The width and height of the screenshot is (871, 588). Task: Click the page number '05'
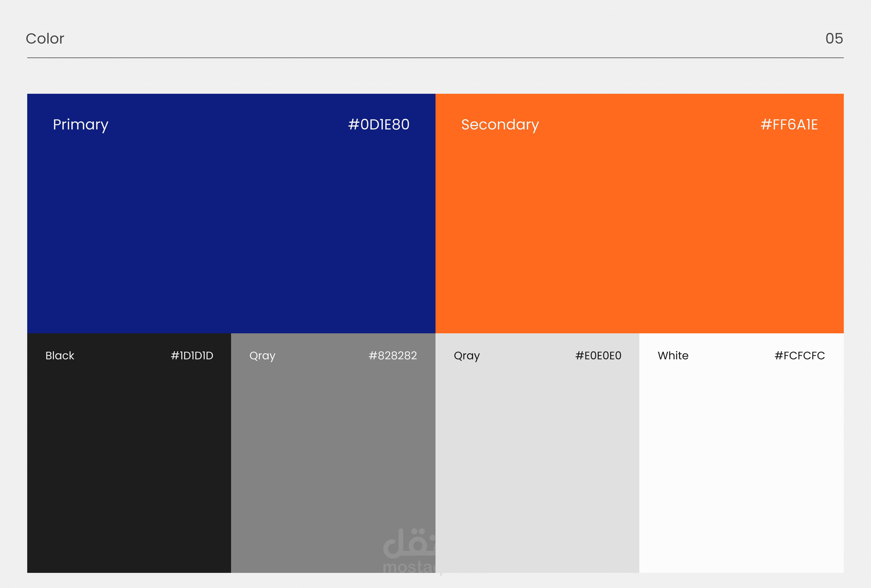834,39
